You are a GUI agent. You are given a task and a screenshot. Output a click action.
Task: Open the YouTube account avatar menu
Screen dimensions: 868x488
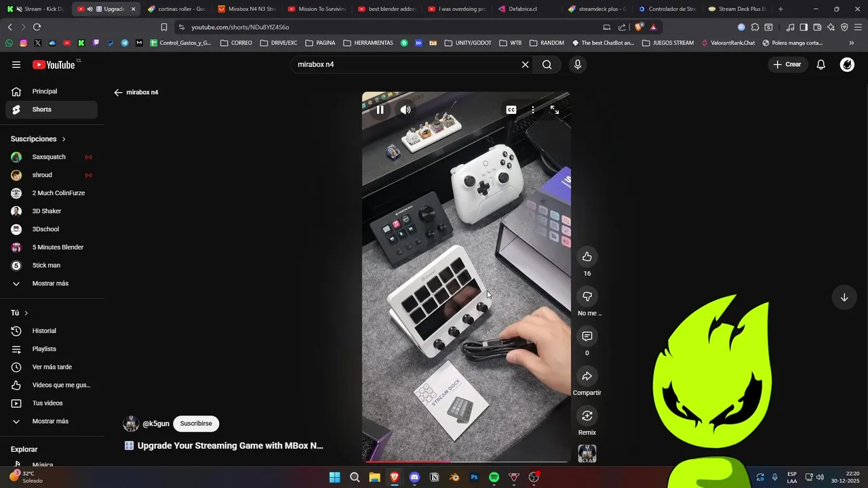click(x=847, y=64)
